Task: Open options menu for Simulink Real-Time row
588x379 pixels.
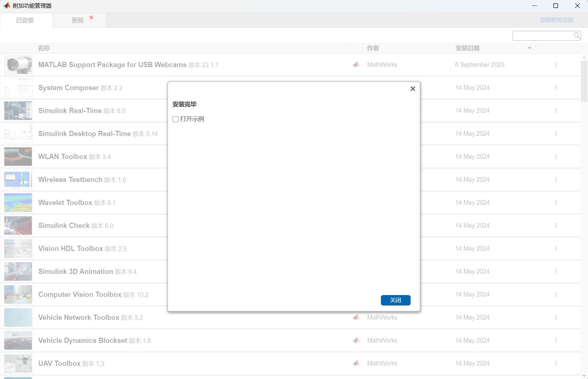Action: point(556,111)
